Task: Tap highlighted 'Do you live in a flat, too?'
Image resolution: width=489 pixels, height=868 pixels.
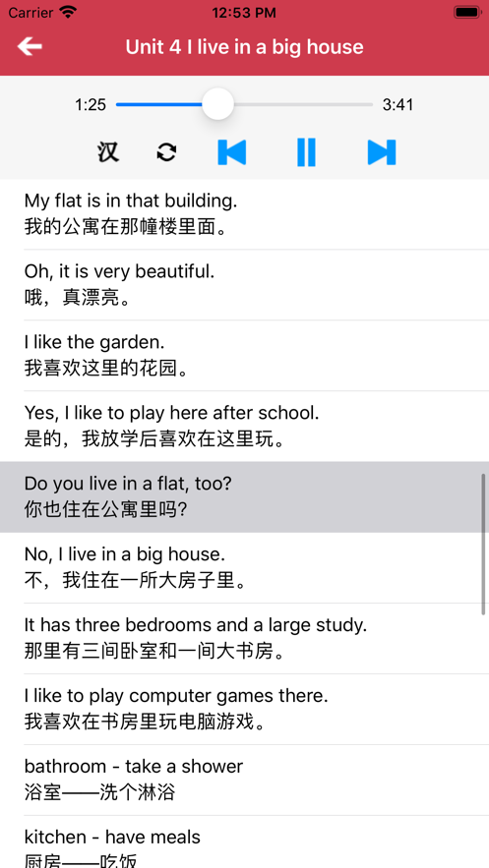Action: tap(244, 497)
